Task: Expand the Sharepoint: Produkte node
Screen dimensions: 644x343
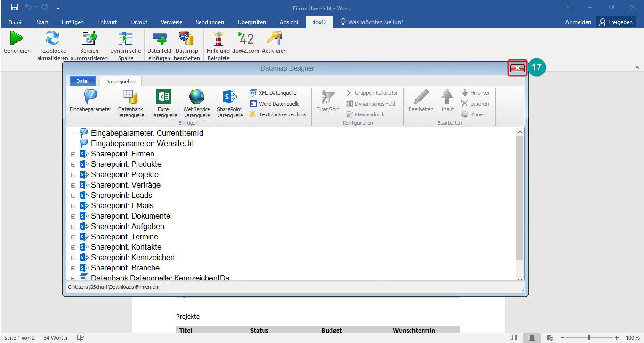Action: pos(73,164)
